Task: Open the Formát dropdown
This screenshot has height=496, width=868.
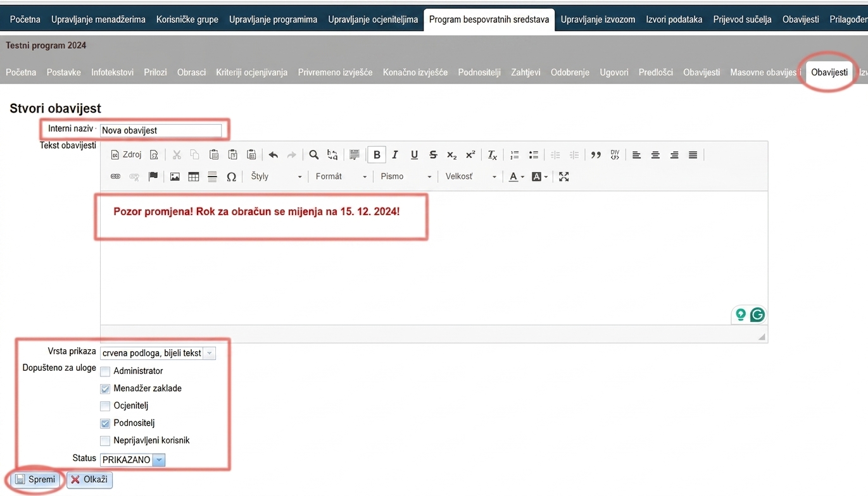Action: 341,177
